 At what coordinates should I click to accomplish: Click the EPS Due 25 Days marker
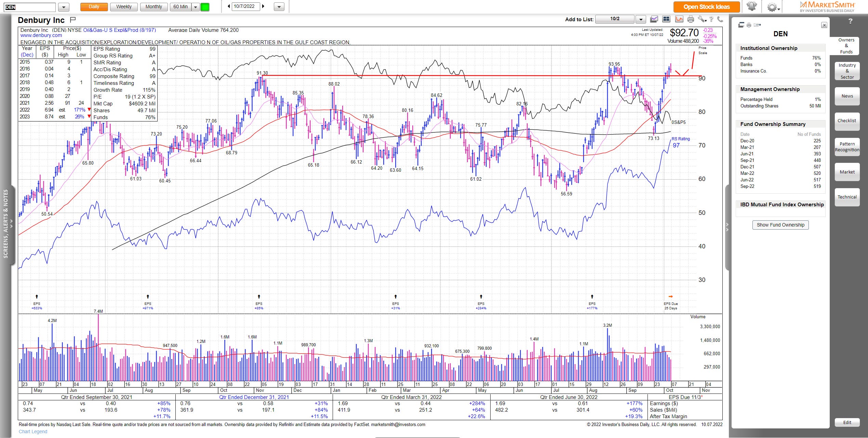click(x=671, y=302)
